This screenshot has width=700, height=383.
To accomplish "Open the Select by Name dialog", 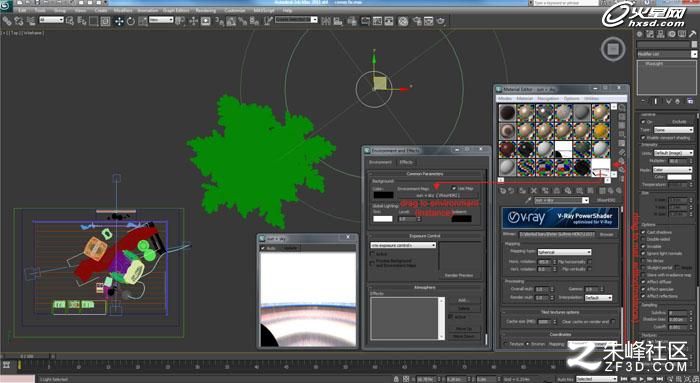I will tap(82, 21).
